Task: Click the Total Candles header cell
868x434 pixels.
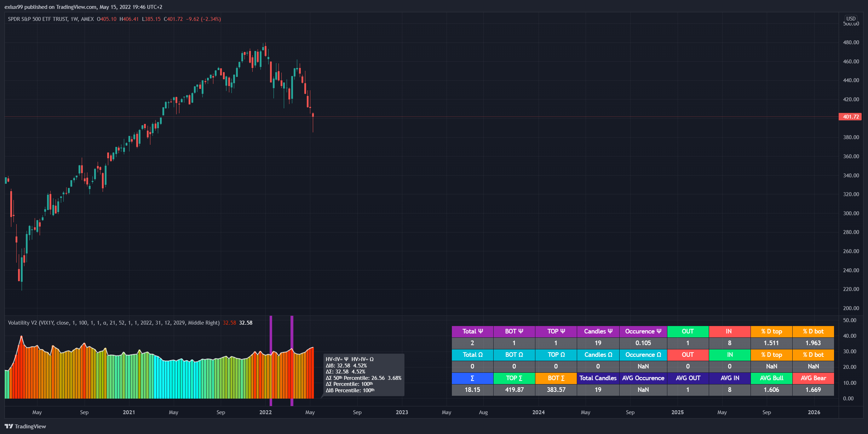Action: click(x=598, y=378)
